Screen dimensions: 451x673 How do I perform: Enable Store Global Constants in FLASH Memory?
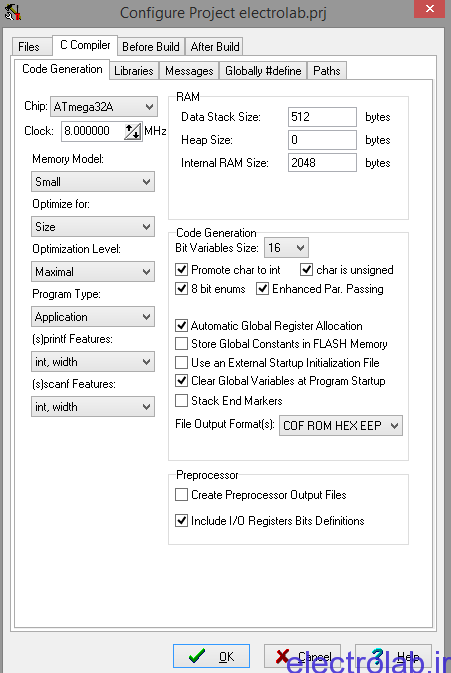tap(182, 344)
